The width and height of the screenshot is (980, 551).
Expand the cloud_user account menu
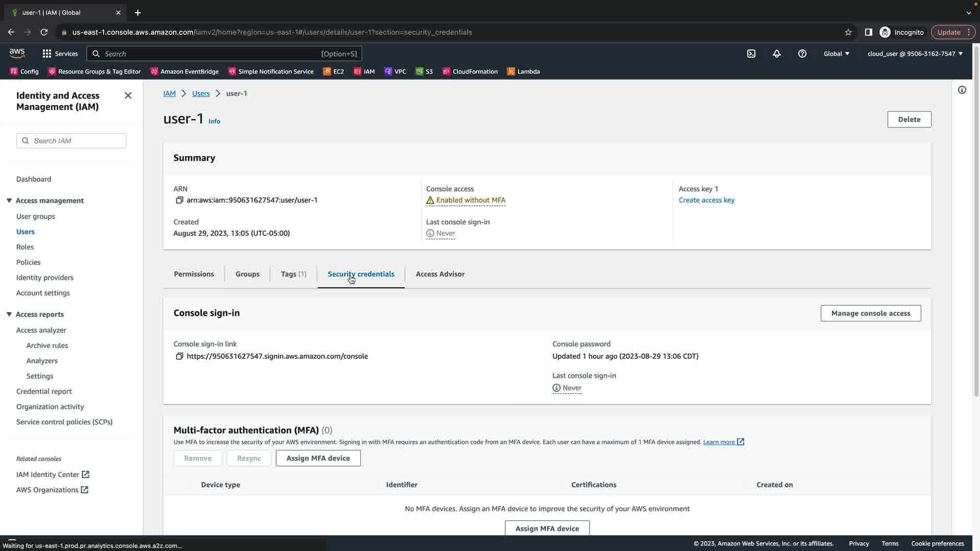click(915, 54)
